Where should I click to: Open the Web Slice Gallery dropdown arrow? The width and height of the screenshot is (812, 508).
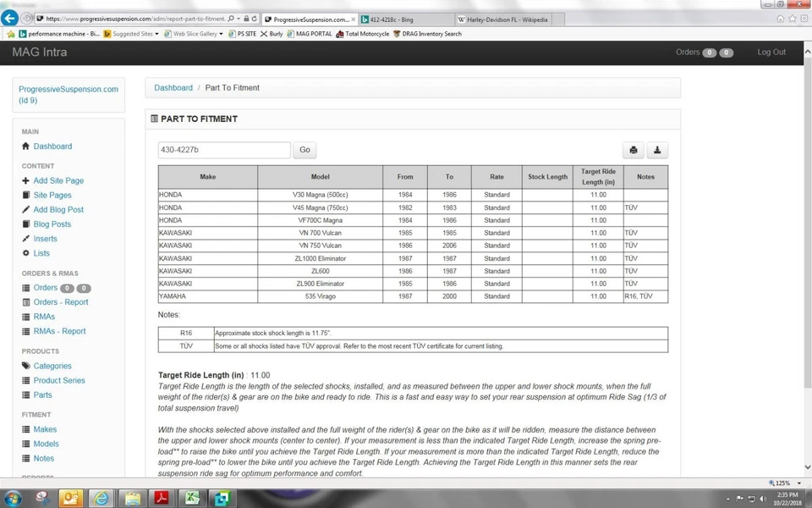[221, 34]
